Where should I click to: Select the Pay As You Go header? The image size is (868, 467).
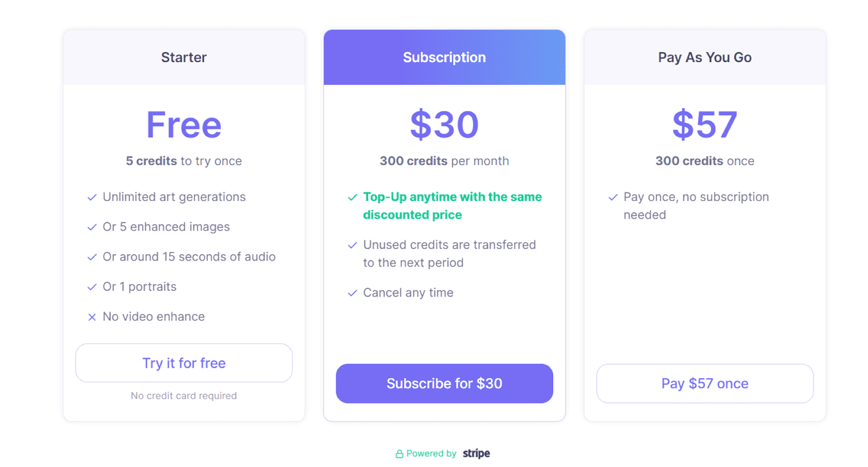click(705, 58)
